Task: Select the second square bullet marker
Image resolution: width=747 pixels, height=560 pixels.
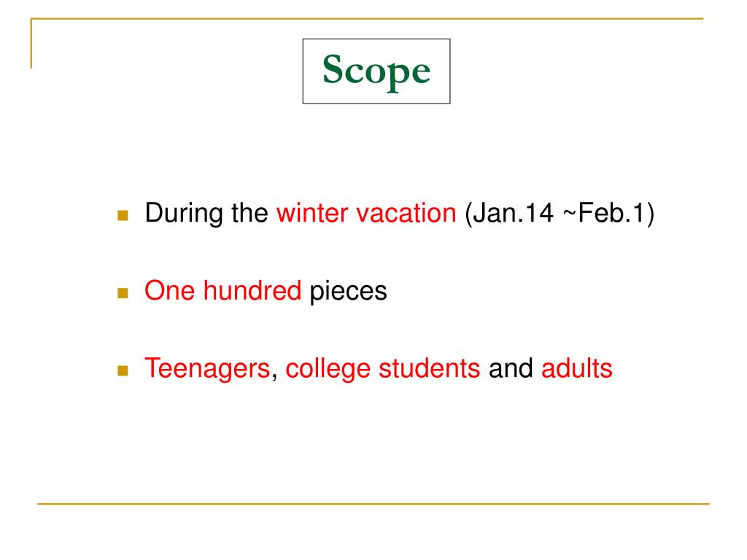Action: (123, 293)
